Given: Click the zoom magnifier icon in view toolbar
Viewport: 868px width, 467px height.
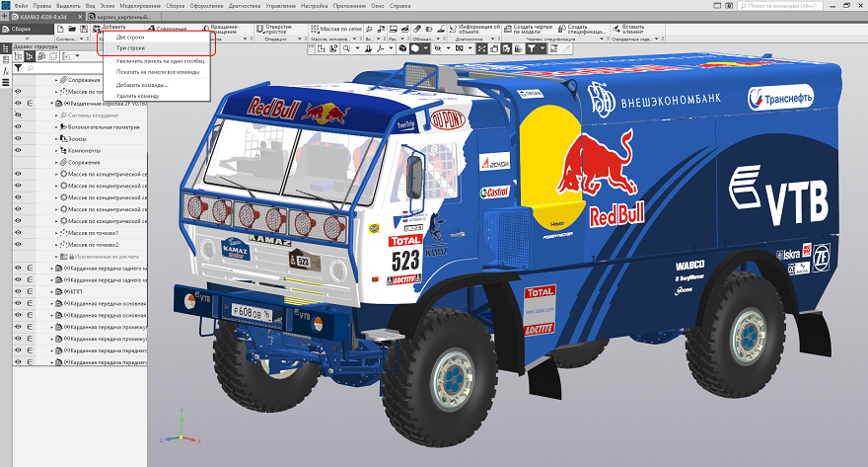Looking at the screenshot, I should tap(346, 48).
